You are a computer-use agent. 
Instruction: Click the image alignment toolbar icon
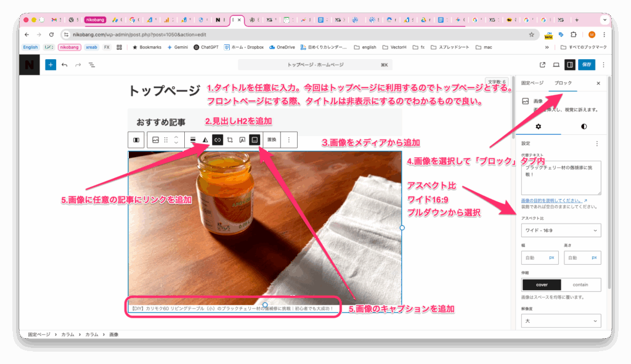click(193, 140)
